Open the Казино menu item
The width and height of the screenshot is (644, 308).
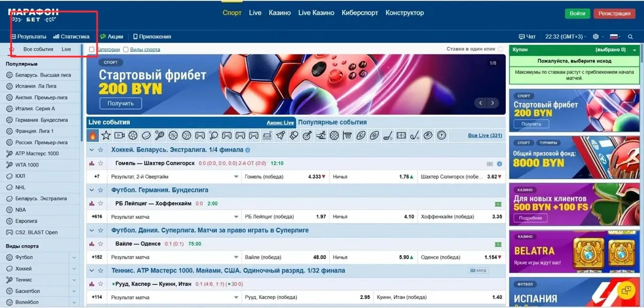280,13
